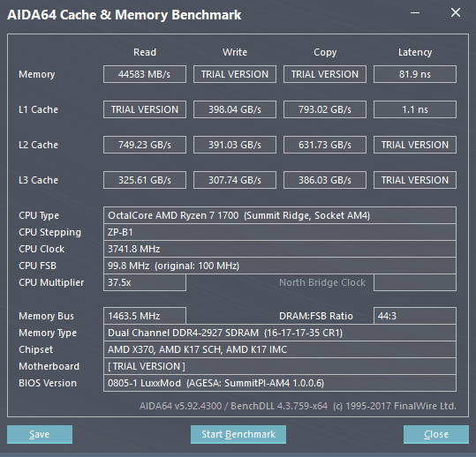Screen dimensions: 476x457
Task: Save the benchmark results
Action: (x=40, y=434)
